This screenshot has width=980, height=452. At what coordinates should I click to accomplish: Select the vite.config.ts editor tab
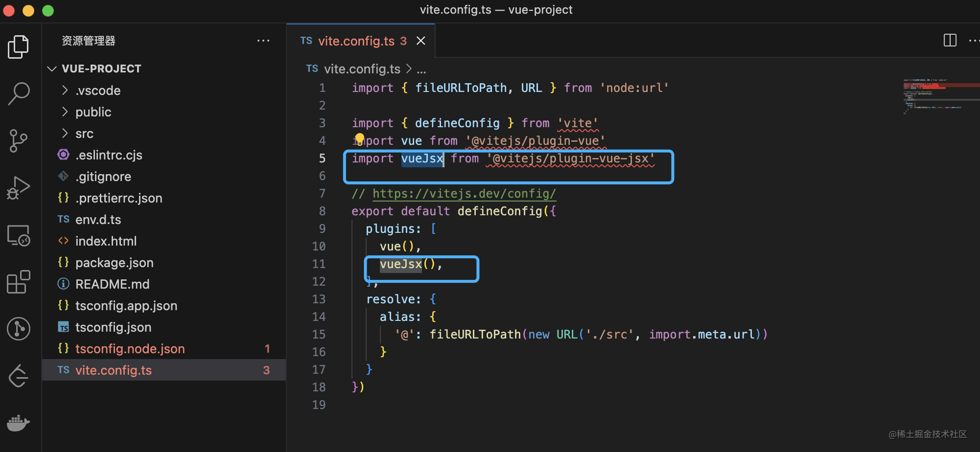pyautogui.click(x=361, y=41)
